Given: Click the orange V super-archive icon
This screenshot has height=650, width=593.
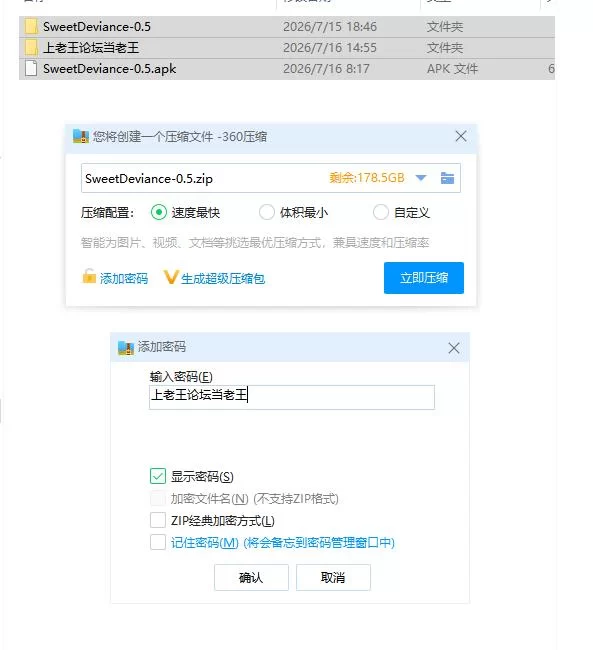Looking at the screenshot, I should tap(170, 277).
